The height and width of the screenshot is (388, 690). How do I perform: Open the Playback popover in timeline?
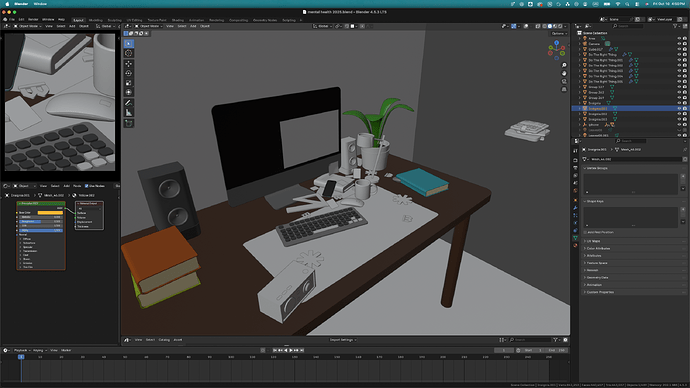pyautogui.click(x=21, y=350)
